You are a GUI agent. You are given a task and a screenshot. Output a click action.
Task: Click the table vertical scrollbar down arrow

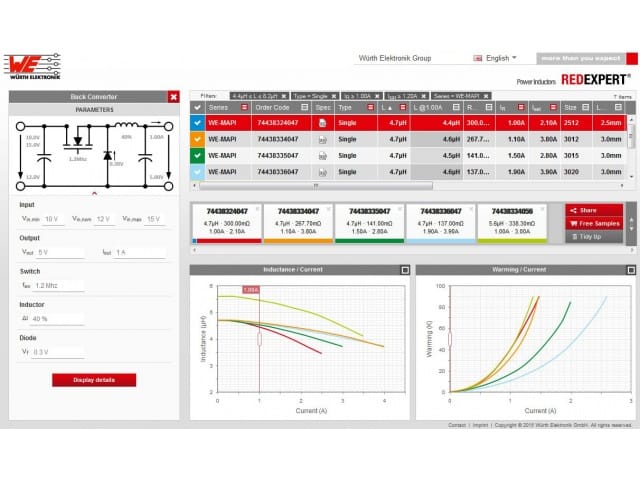[632, 177]
